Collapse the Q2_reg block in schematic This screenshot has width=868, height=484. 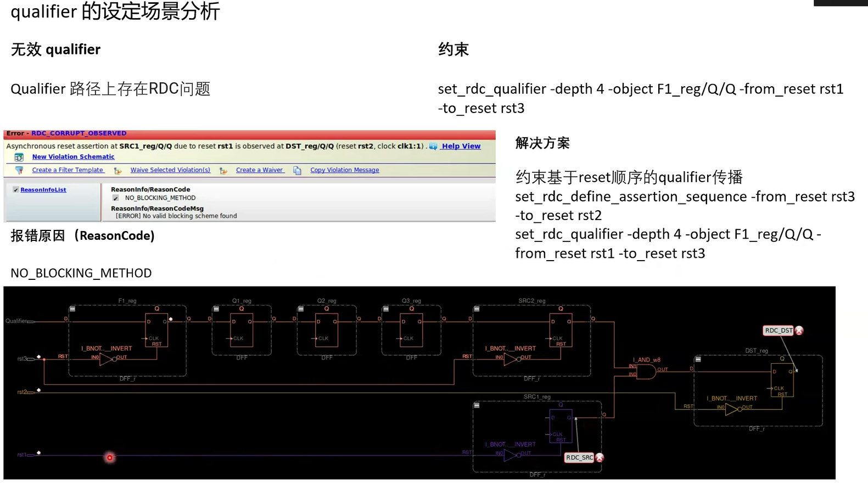click(x=301, y=309)
